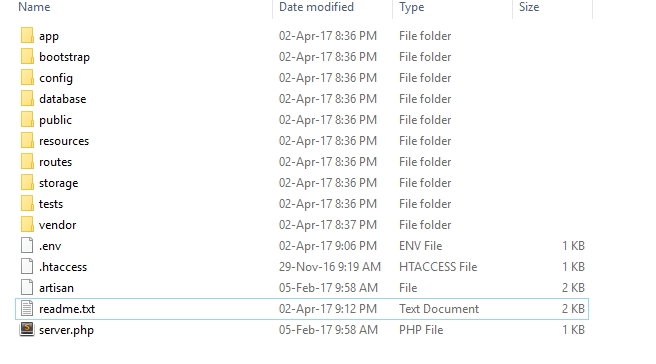Click the storage folder icon
656x364 pixels.
pos(27,182)
